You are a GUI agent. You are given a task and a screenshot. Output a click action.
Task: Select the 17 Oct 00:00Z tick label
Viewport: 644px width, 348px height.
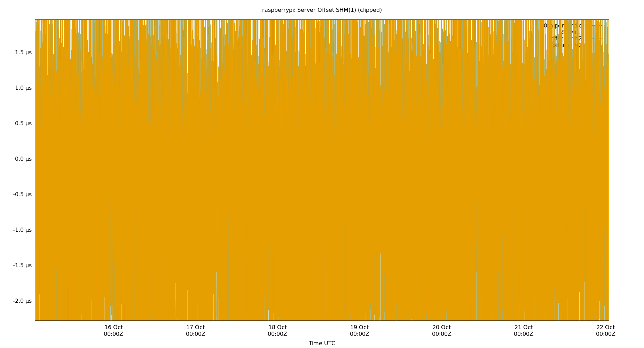pyautogui.click(x=195, y=331)
